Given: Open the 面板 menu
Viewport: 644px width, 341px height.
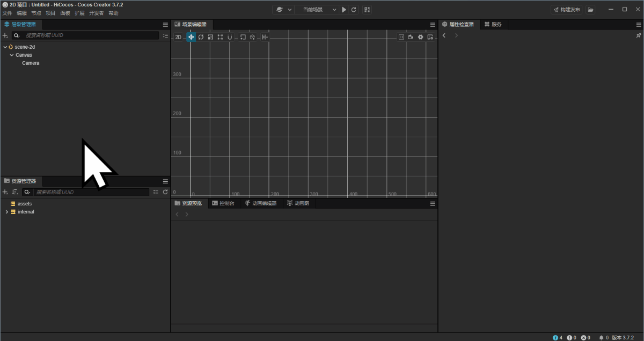Looking at the screenshot, I should [x=65, y=13].
